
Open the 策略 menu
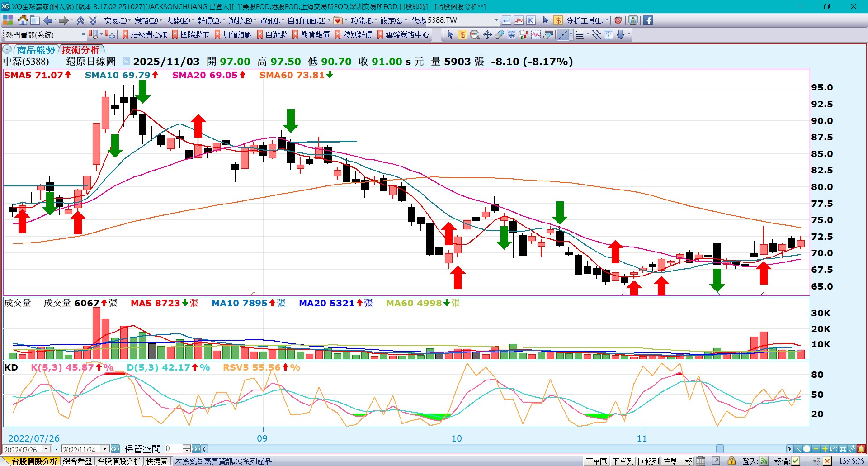click(x=146, y=20)
